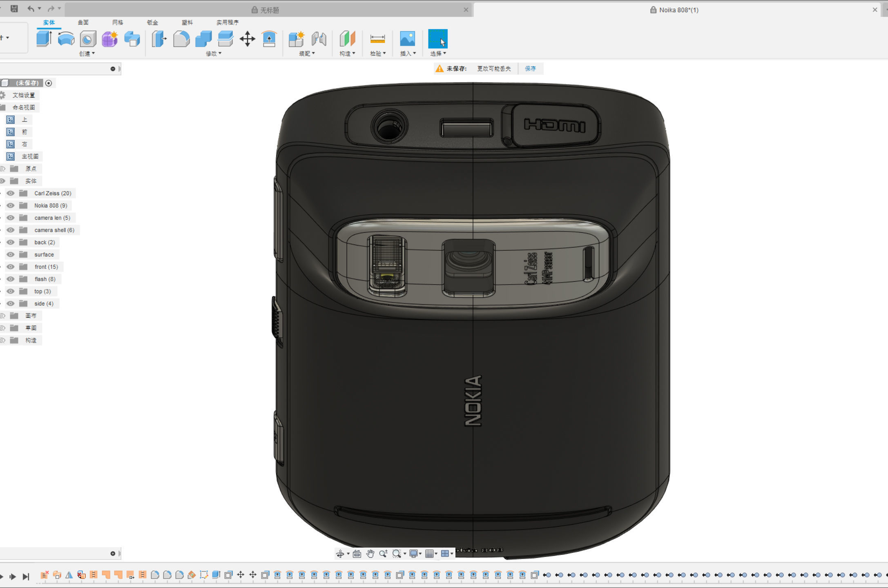Open the 创建 (Create) dropdown menu
888x588 pixels.
click(x=87, y=53)
